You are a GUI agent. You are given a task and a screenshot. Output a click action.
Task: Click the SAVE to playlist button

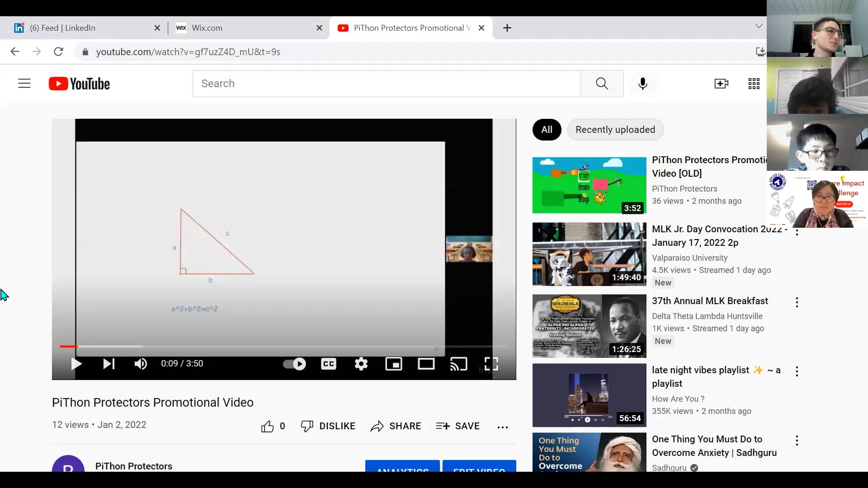[458, 426]
